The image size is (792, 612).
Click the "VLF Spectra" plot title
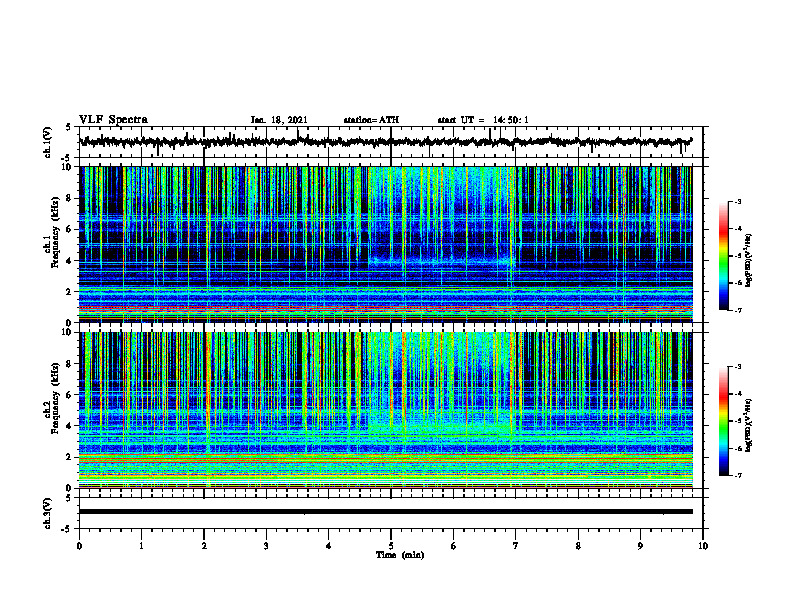(x=113, y=120)
